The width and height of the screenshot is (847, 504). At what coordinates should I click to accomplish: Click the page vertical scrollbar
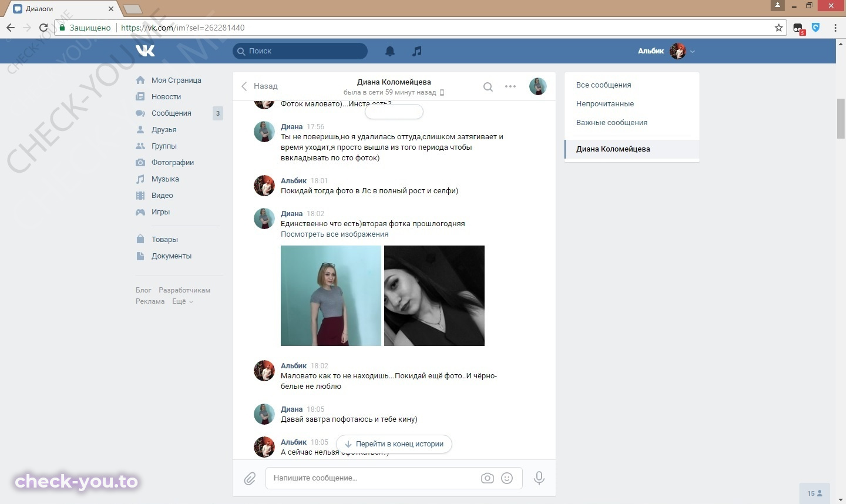(841, 119)
